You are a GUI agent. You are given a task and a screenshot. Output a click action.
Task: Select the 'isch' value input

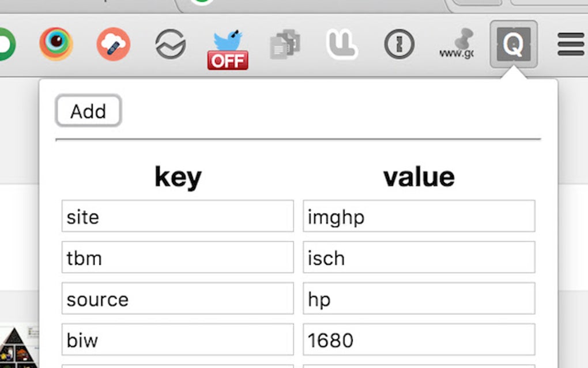click(x=419, y=257)
